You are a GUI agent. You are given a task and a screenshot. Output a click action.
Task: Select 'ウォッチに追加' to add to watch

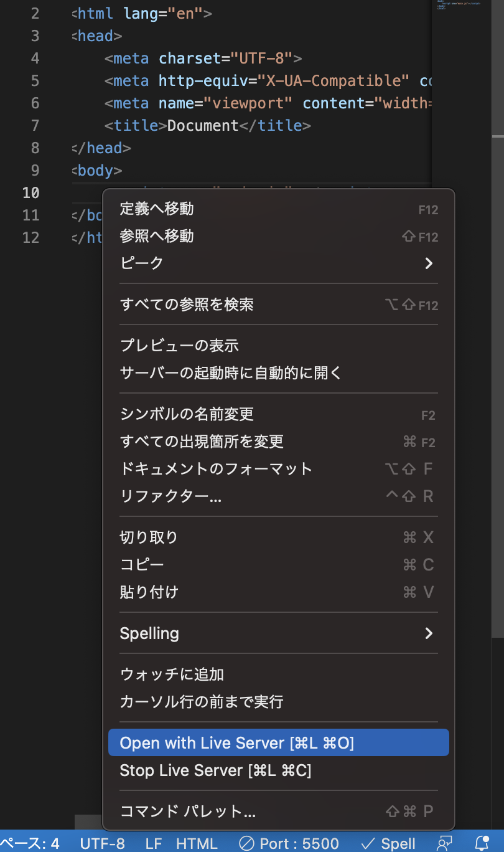[x=172, y=674]
